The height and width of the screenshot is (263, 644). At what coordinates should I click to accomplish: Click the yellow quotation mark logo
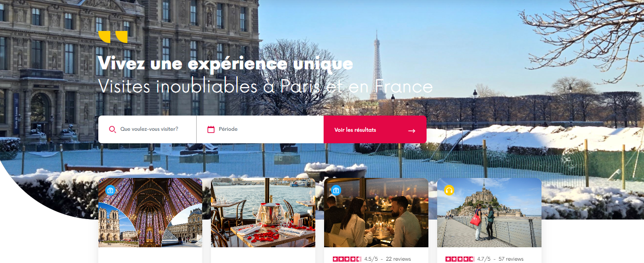(x=113, y=37)
